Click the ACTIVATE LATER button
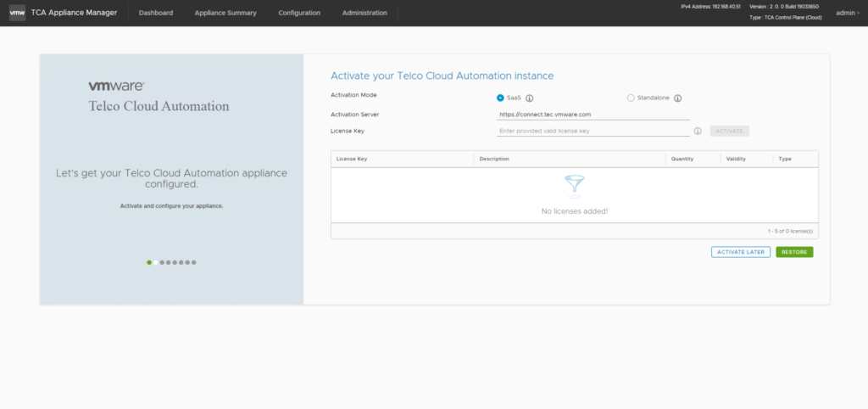868x409 pixels. coord(740,252)
